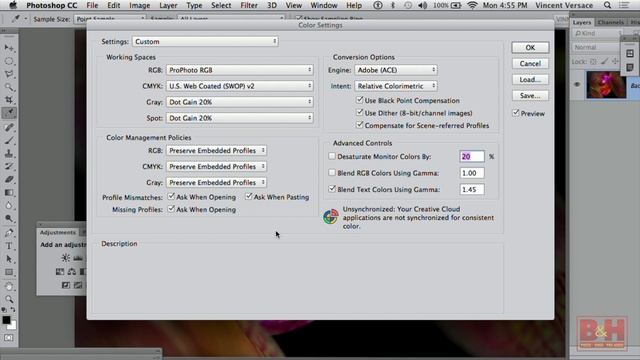This screenshot has width=640, height=360.
Task: Add a Color Balance adjustment
Action: (72, 271)
